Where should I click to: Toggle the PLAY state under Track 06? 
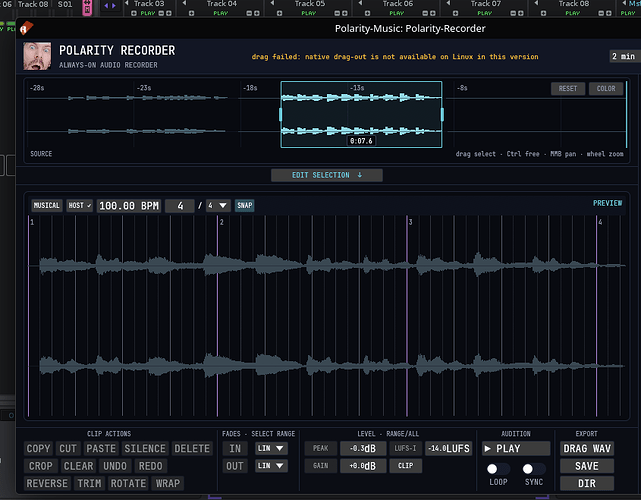[x=397, y=13]
